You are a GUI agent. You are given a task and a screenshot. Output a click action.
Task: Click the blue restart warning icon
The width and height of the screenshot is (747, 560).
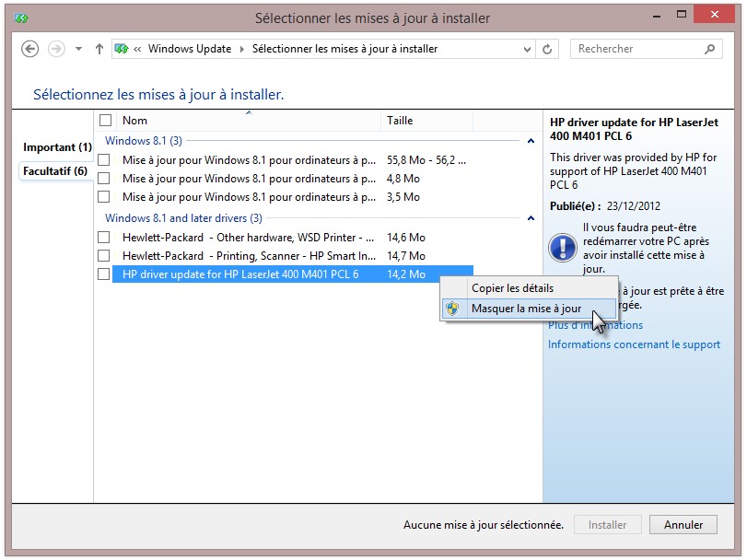[562, 247]
